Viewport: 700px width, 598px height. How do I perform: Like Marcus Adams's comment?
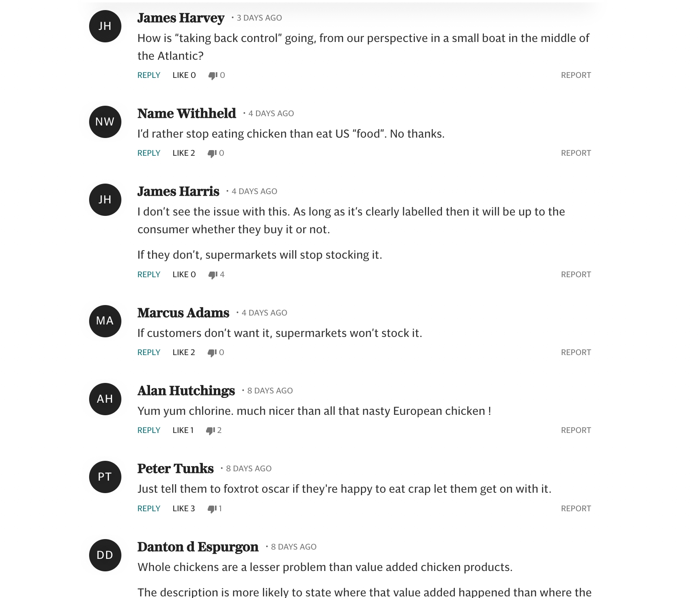(183, 353)
